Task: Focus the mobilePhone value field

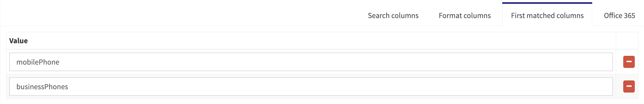Action: tap(311, 62)
